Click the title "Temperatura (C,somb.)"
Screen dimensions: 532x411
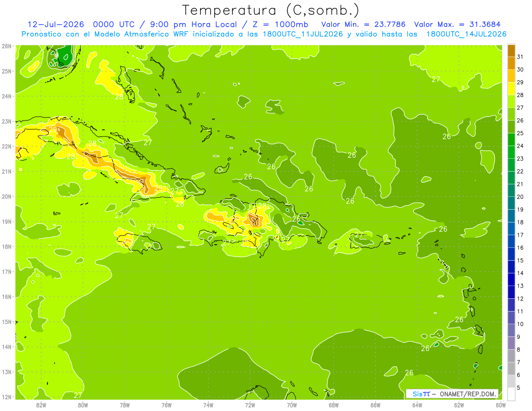point(271,10)
